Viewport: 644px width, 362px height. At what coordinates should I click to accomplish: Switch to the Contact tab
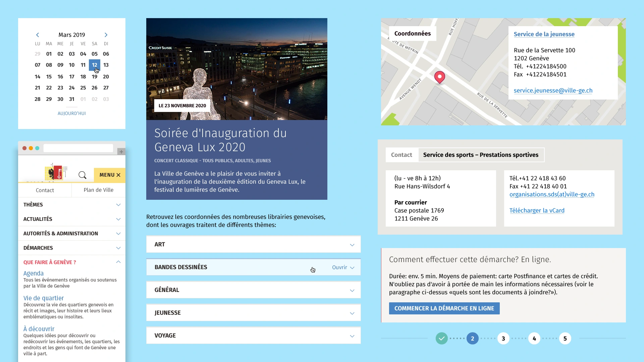pos(401,155)
